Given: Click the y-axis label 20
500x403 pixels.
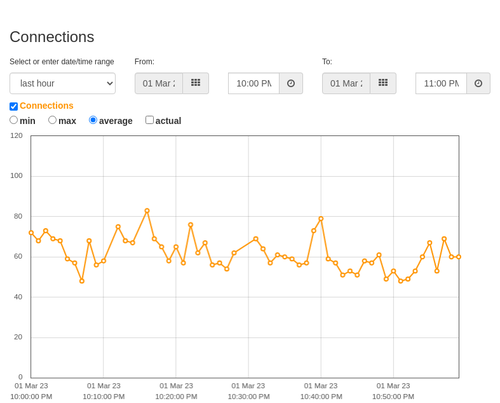Looking at the screenshot, I should coord(18,337).
